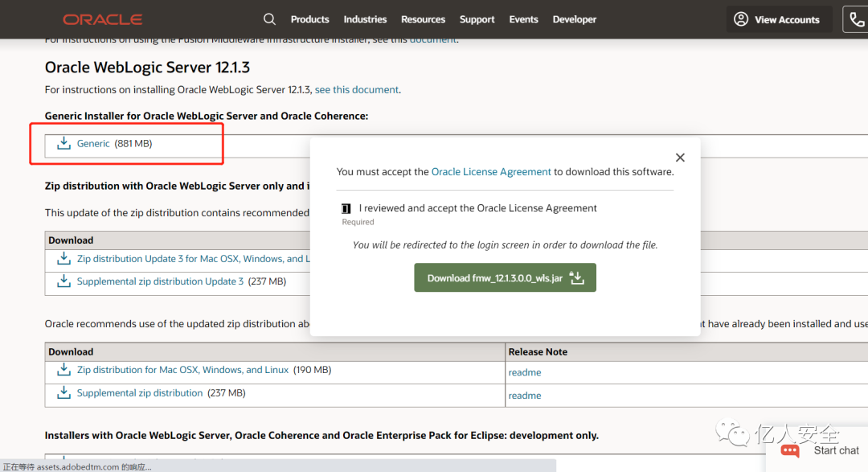Viewport: 868px width, 472px height.
Task: Check the accept Oracle License Agreement box
Action: coord(346,208)
